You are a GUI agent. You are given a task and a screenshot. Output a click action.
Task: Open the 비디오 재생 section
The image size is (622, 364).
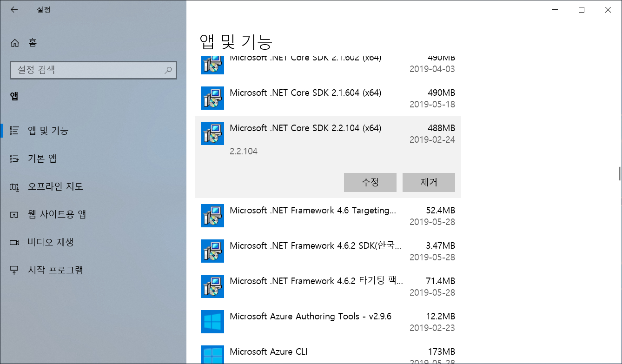93,242
